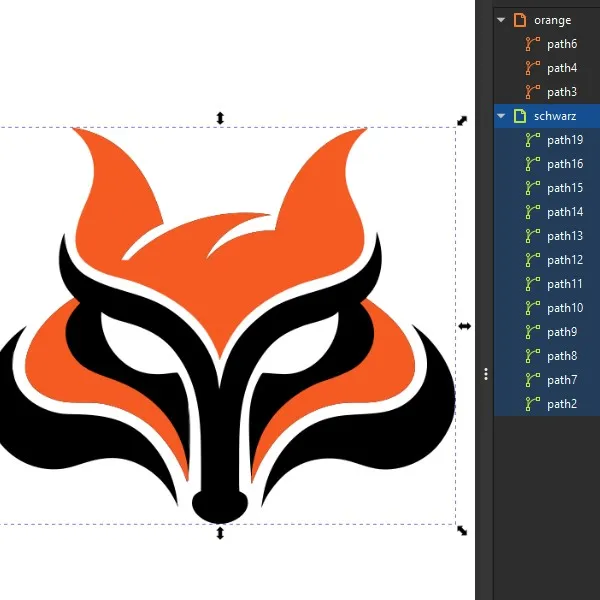Click the bottom-center vertical scale handle
The image size is (600, 600).
pos(220,533)
